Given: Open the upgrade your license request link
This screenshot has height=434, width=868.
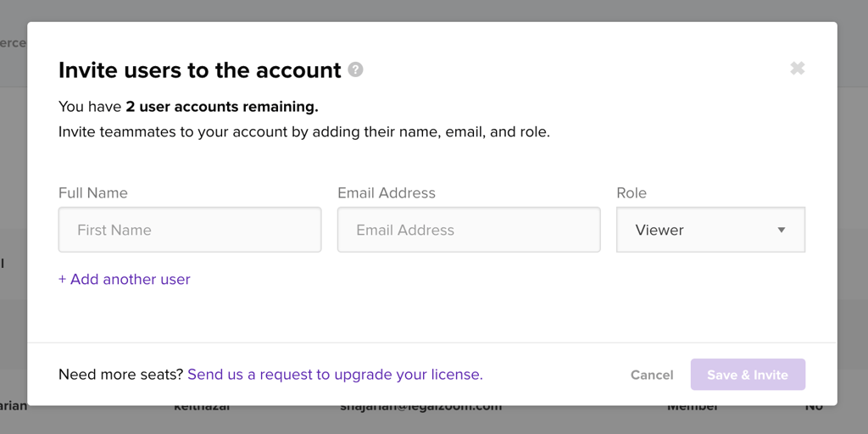Looking at the screenshot, I should (335, 375).
